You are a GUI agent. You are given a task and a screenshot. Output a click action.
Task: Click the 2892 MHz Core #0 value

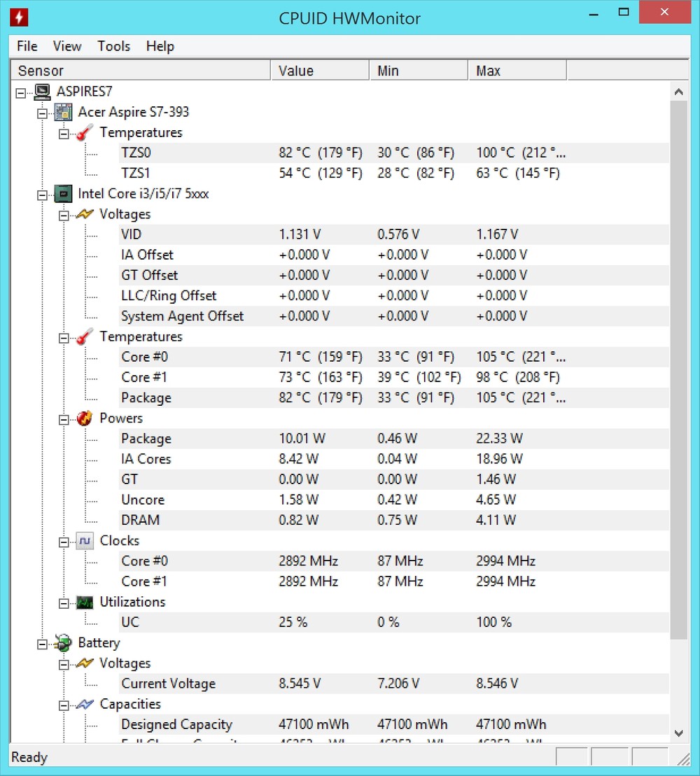[x=309, y=561]
